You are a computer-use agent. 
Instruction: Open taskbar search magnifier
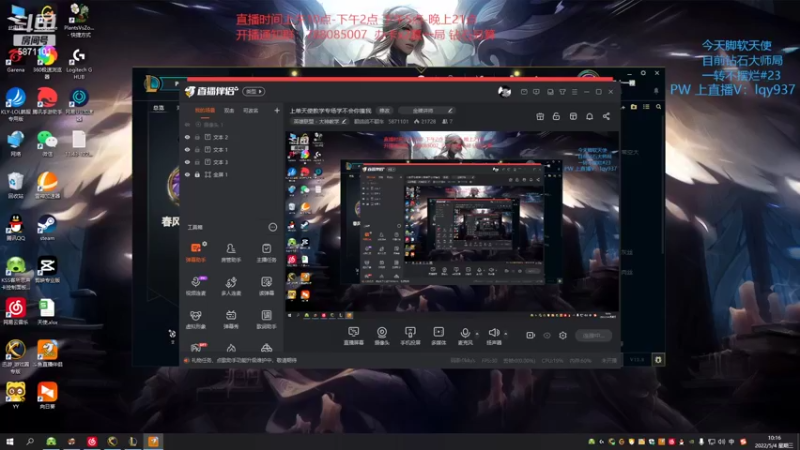30,441
